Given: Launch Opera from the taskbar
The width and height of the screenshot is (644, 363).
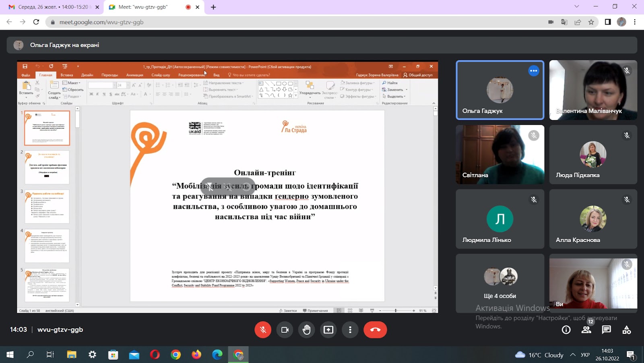Looking at the screenshot, I should coord(155,355).
